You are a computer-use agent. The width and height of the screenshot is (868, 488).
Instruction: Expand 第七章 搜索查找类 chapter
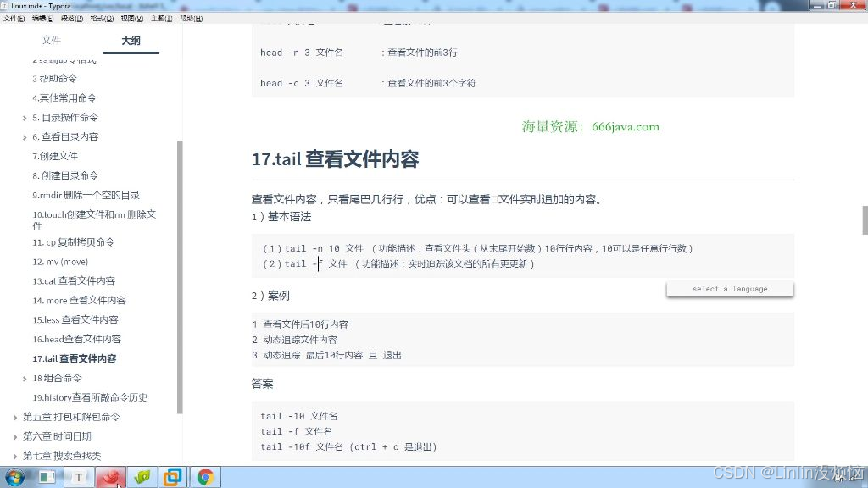15,457
